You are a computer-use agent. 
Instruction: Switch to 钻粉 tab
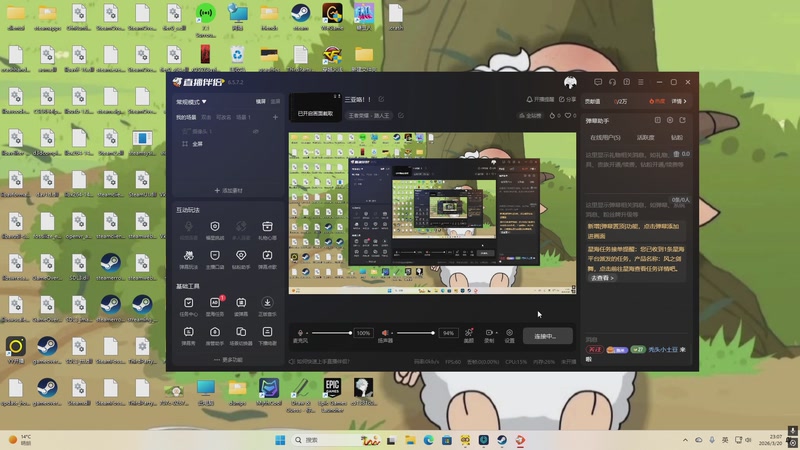tap(677, 138)
